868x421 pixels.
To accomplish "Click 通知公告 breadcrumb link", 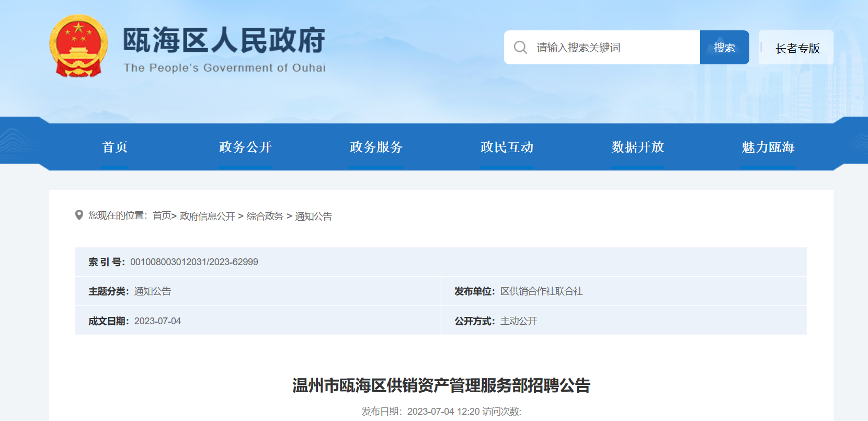I will click(313, 216).
